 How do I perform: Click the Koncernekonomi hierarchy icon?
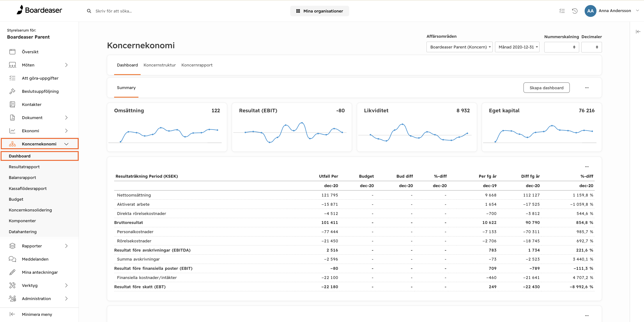coord(12,144)
